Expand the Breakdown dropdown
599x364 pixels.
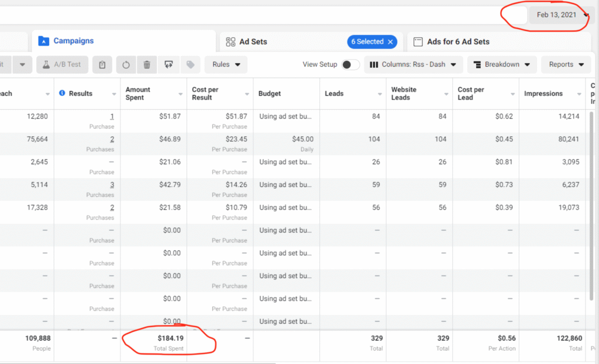[502, 64]
